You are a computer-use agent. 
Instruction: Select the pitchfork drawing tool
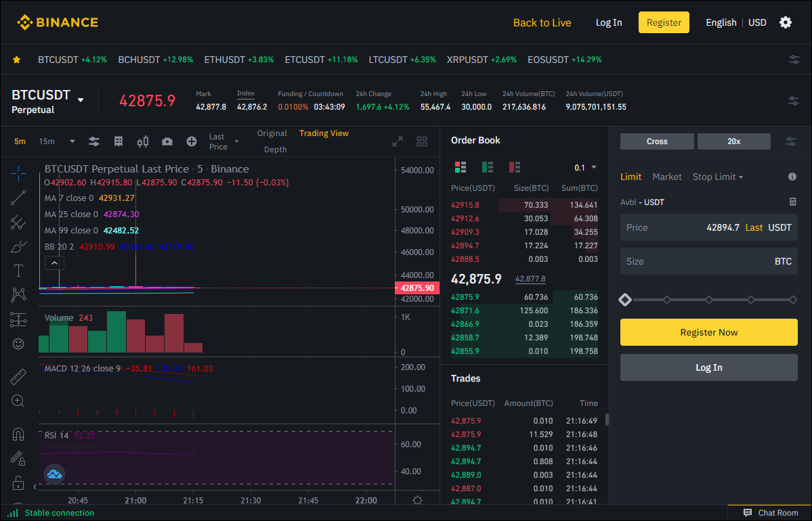[18, 222]
